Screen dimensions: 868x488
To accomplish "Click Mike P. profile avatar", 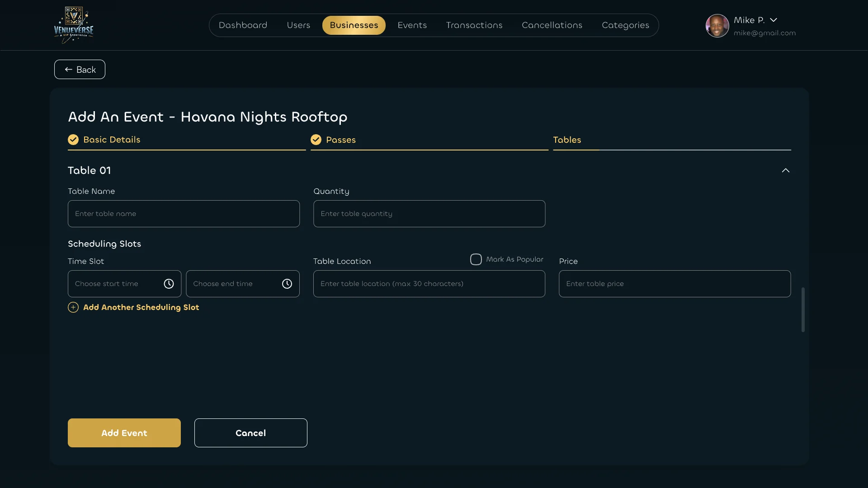I will tap(717, 26).
